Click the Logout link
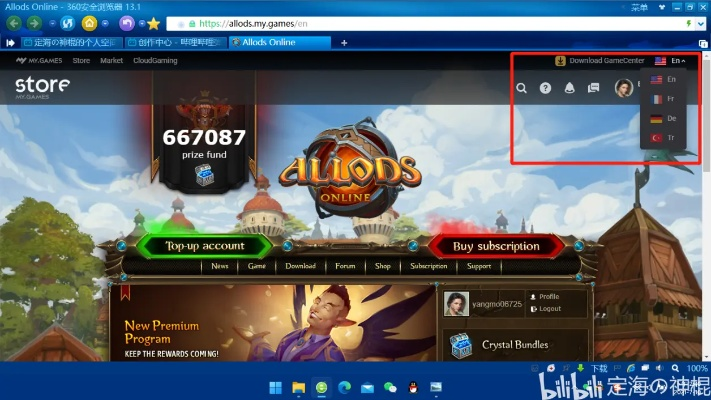 point(550,309)
